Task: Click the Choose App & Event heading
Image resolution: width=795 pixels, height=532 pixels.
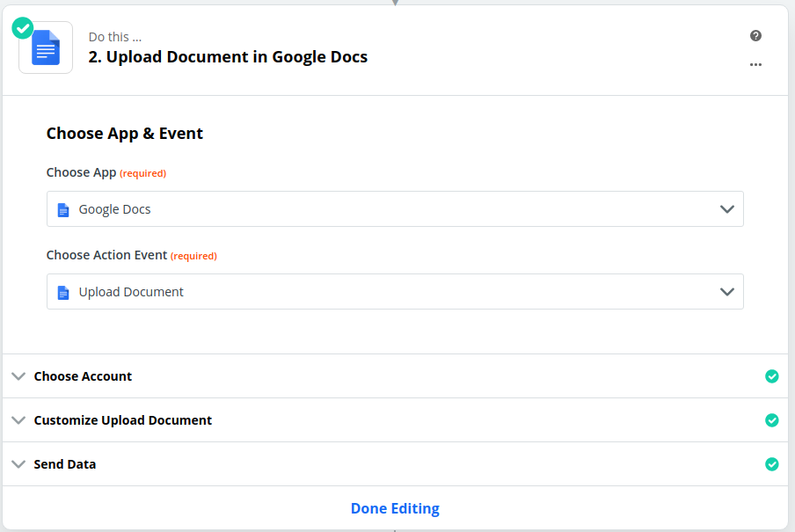Action: pyautogui.click(x=125, y=134)
